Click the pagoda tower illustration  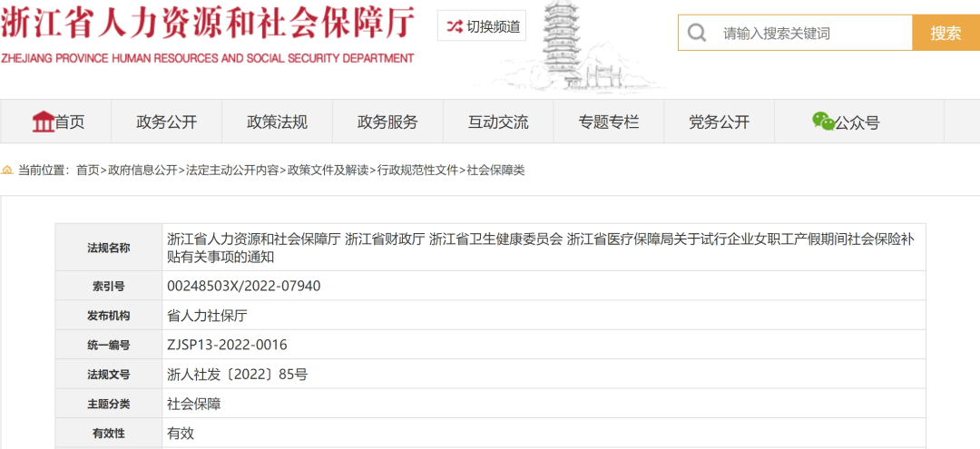tap(566, 45)
